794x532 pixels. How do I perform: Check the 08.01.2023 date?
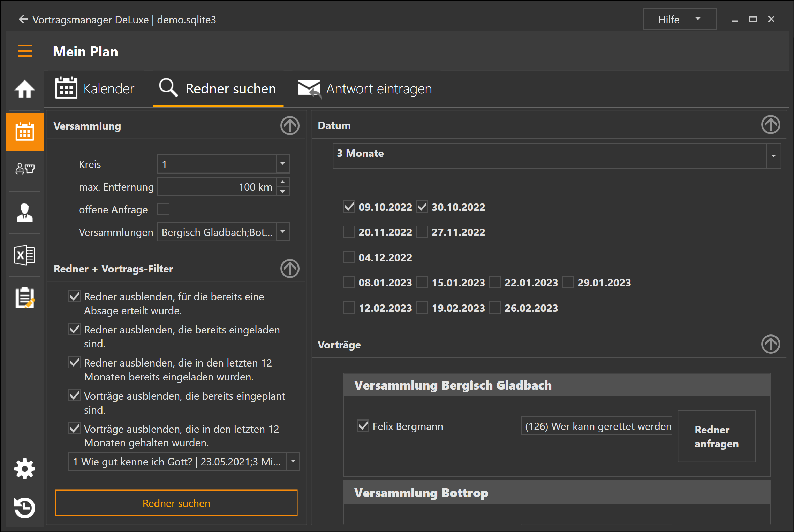349,282
